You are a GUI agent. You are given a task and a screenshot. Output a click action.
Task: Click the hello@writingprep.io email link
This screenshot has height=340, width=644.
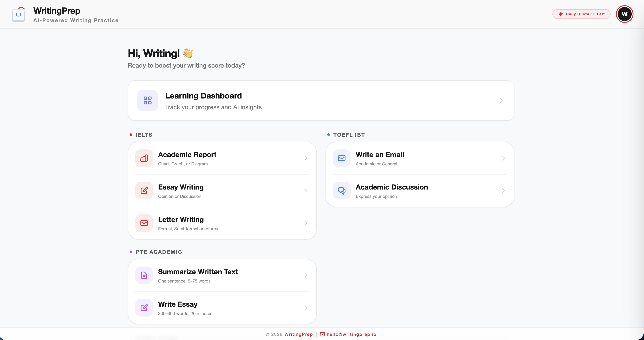point(351,334)
